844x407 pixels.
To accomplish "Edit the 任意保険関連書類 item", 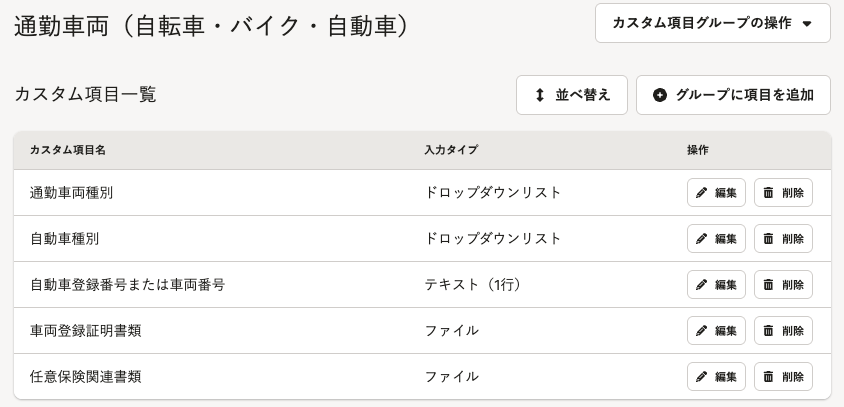I will (716, 377).
